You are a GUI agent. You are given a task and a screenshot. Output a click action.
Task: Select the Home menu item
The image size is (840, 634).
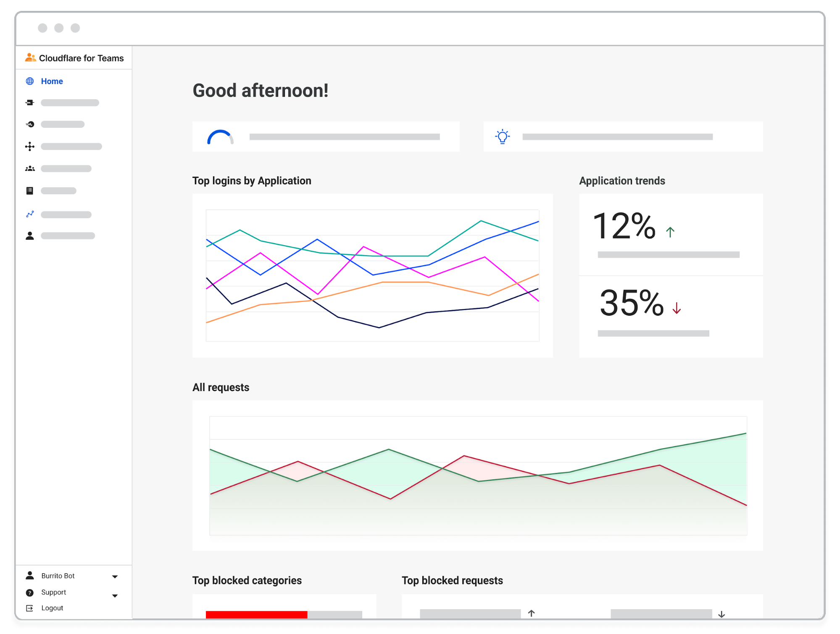point(52,81)
